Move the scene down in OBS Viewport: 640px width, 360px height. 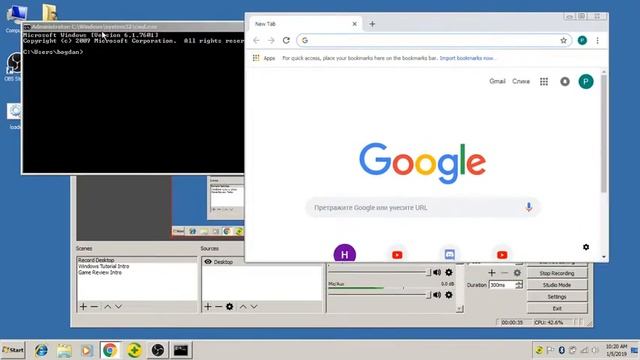tap(118, 307)
